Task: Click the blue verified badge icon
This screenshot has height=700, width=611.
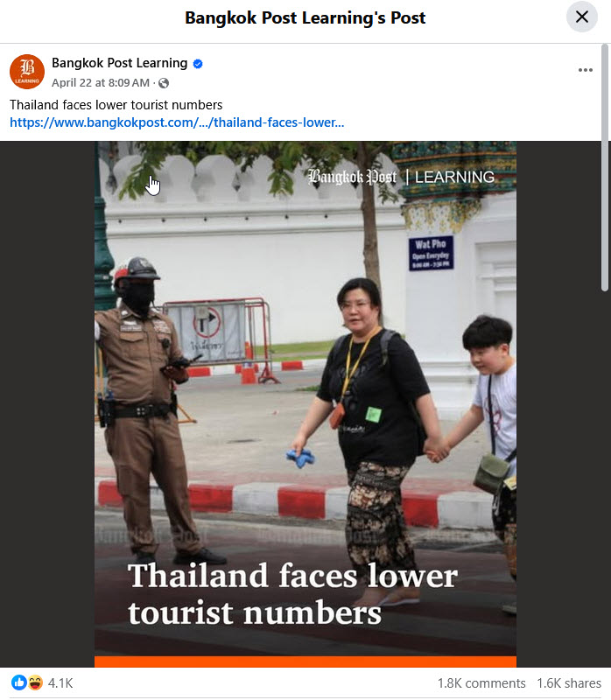Action: [x=198, y=64]
